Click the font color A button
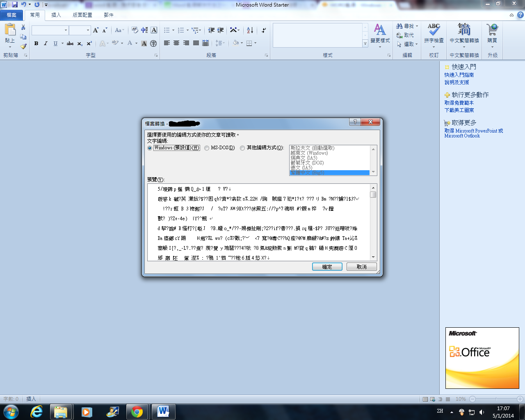This screenshot has height=420, width=525. coord(130,43)
